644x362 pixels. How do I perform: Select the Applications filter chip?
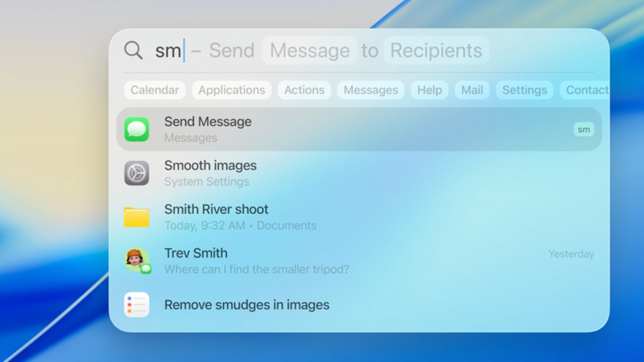tap(232, 90)
